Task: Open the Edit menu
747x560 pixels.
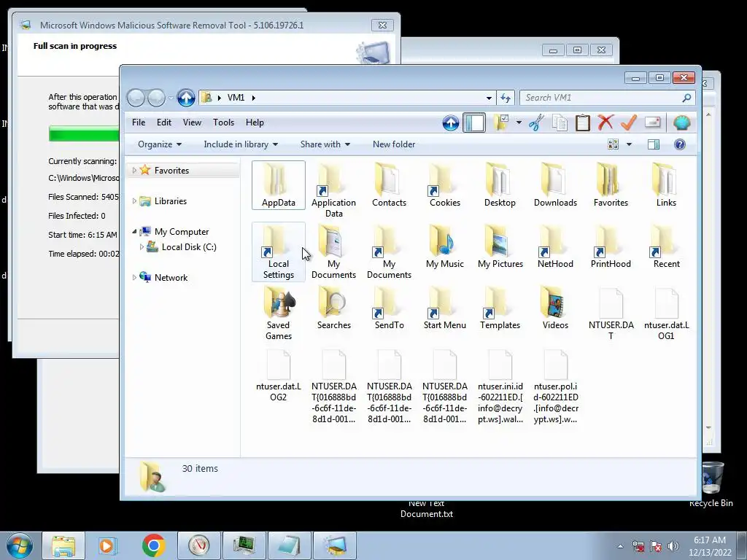Action: pyautogui.click(x=164, y=122)
